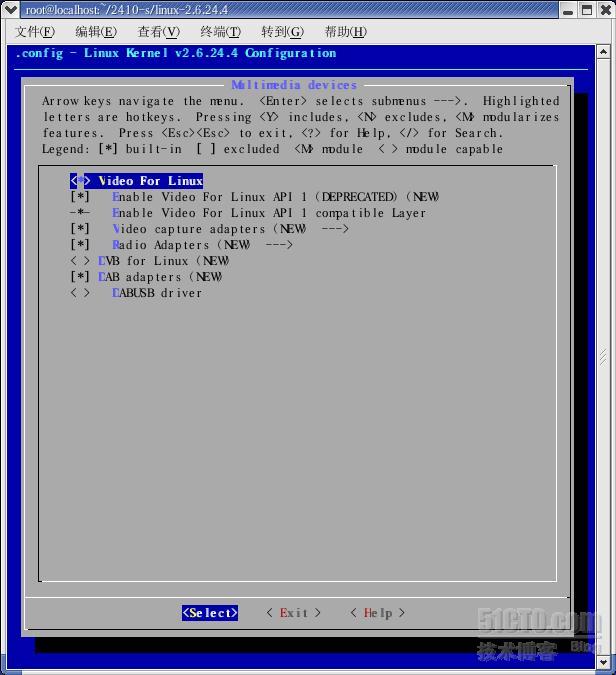Toggle Video For Linux tristate selector

(x=80, y=181)
